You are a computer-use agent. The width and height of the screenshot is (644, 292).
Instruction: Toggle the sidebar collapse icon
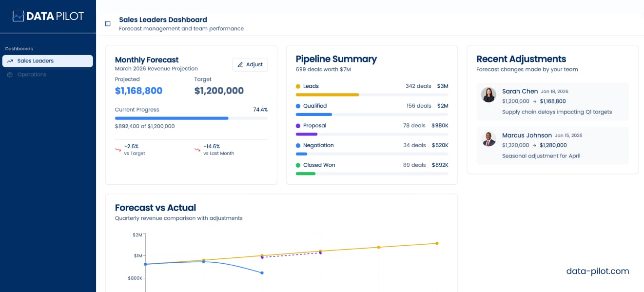[108, 23]
